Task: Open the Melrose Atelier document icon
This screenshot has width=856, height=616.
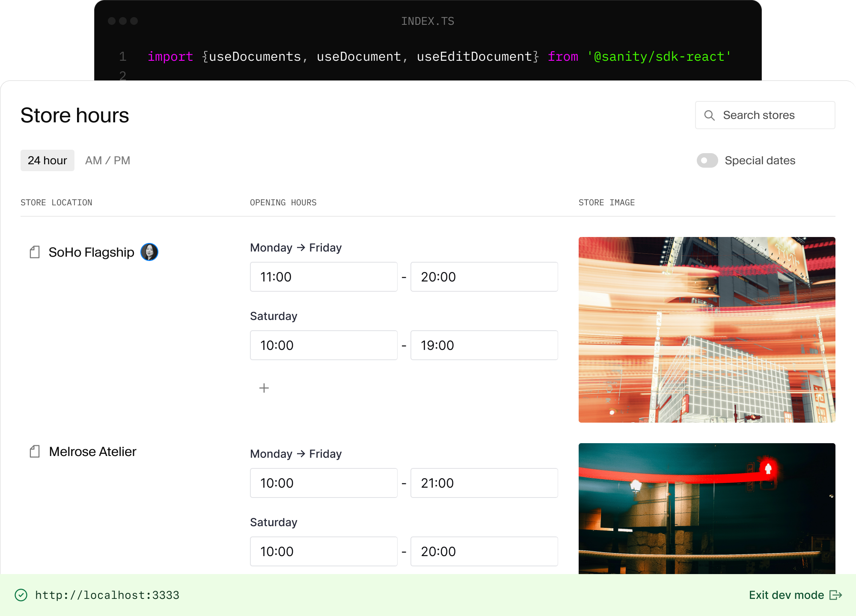Action: tap(35, 451)
